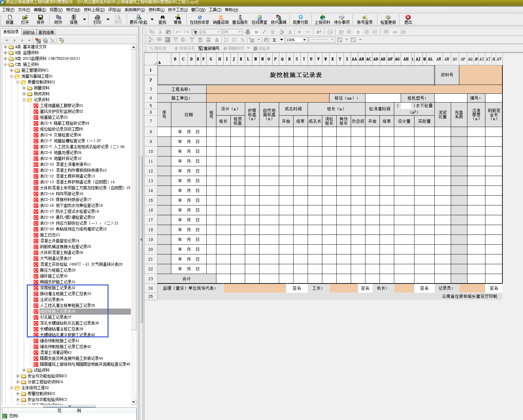
Task: Click 账号登录 account login icon
Action: [365, 20]
